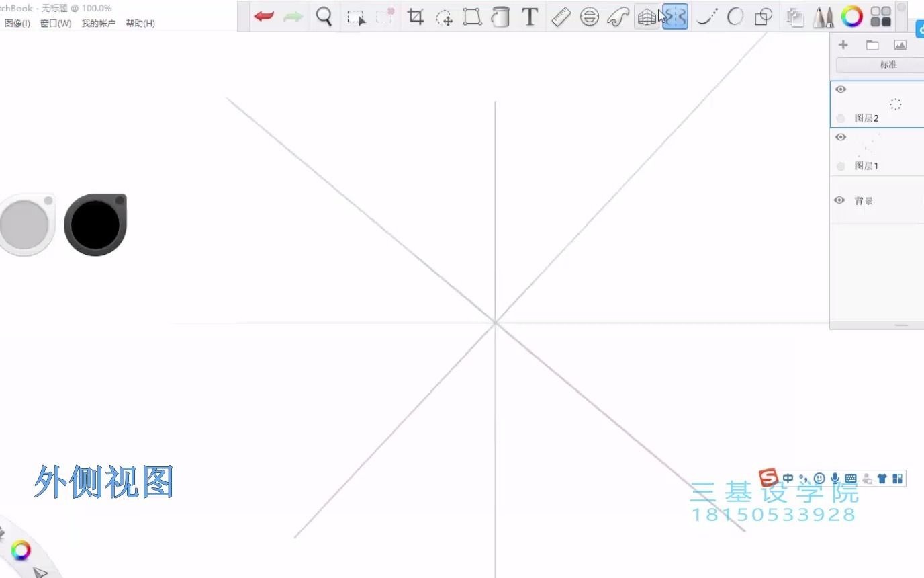The height and width of the screenshot is (578, 924).
Task: Open the Draw Style shapes tool
Action: pos(764,17)
